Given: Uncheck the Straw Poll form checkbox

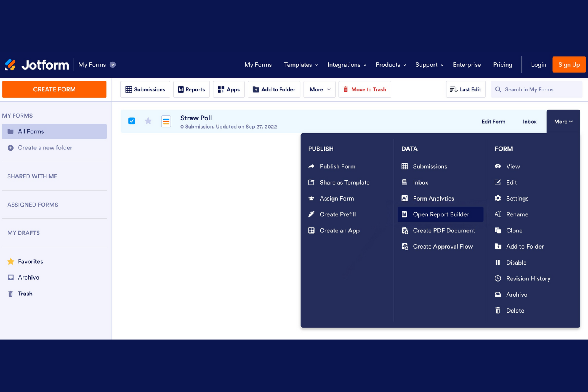Looking at the screenshot, I should point(132,121).
